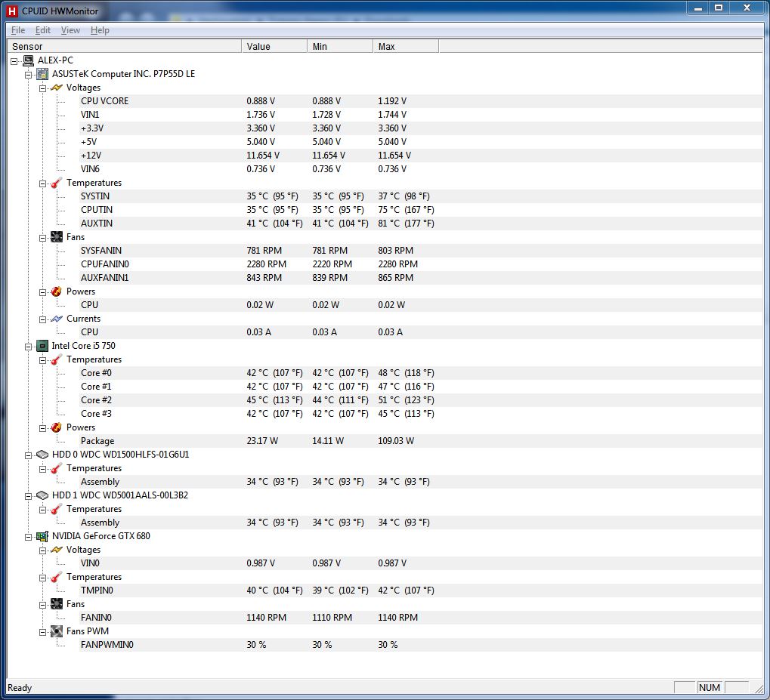Select the Fans PWM icon
770x700 pixels.
click(x=57, y=631)
